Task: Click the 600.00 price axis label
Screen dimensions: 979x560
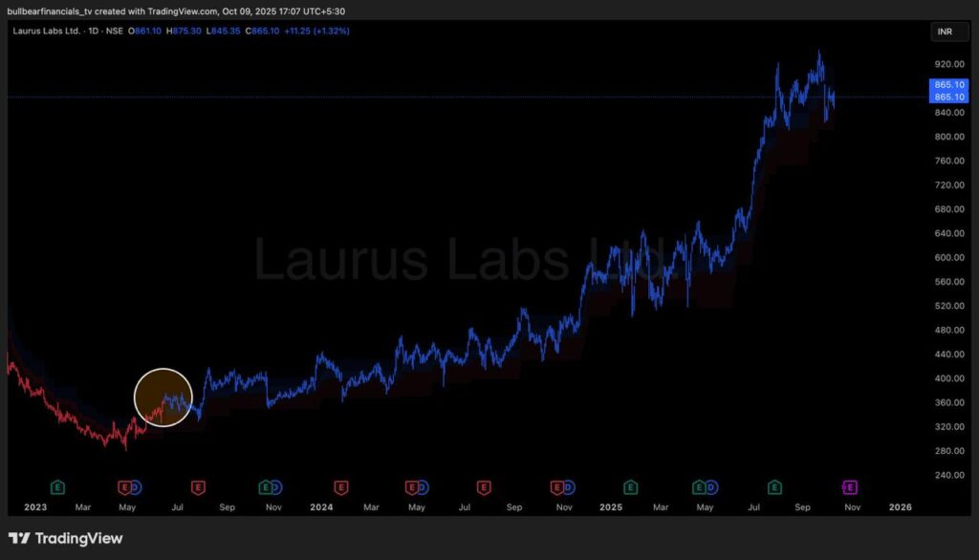Action: (949, 258)
